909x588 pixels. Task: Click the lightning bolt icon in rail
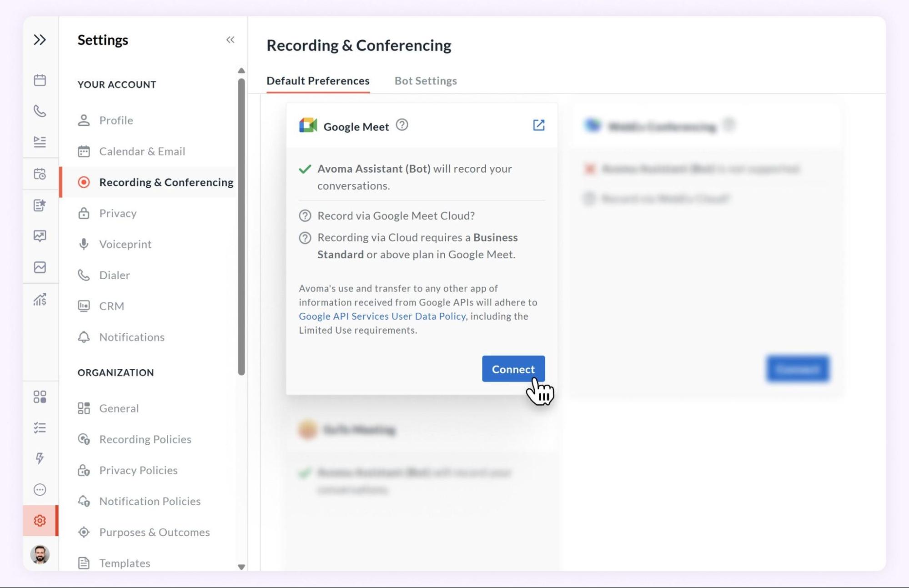[x=40, y=458]
